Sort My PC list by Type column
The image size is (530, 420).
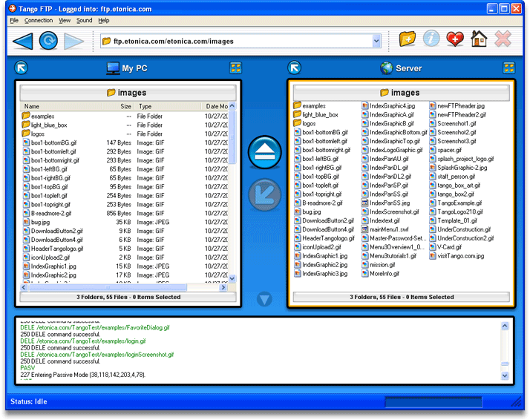click(168, 106)
